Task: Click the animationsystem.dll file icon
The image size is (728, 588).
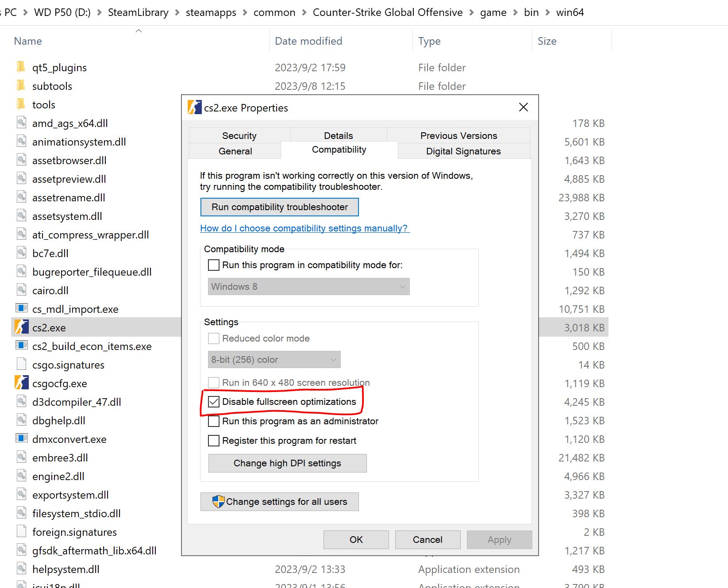Action: 21,142
